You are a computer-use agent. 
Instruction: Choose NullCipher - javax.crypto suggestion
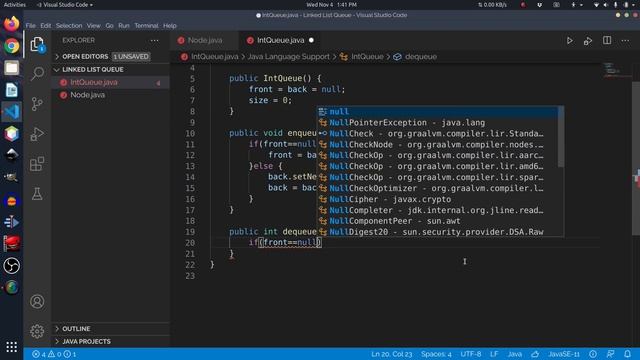point(438,200)
